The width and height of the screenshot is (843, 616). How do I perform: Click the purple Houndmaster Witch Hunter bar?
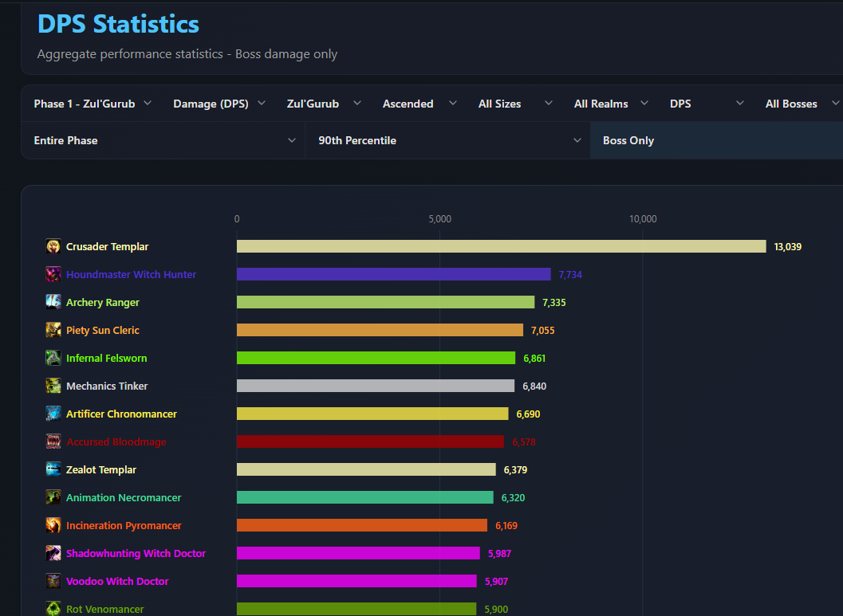[x=393, y=274]
